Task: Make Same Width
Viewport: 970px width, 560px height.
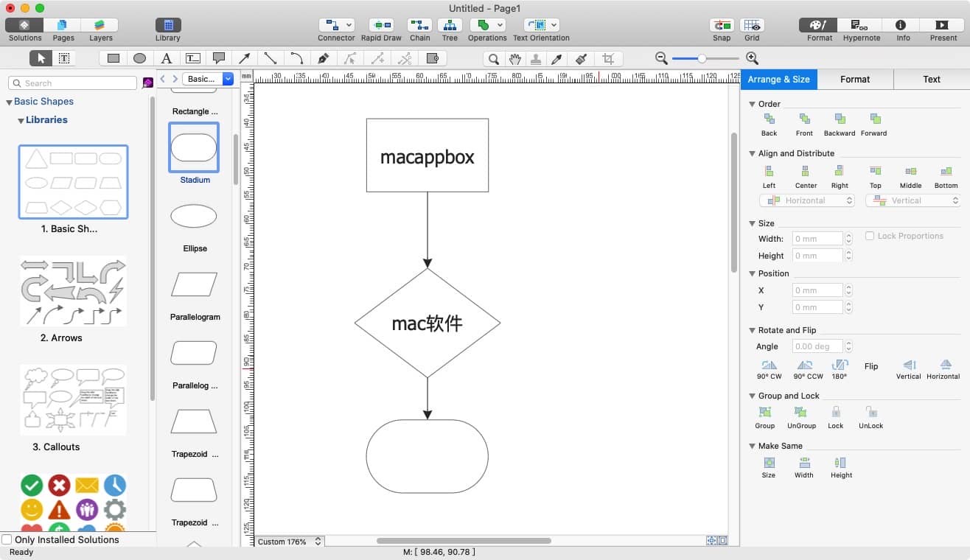Action: pos(804,467)
